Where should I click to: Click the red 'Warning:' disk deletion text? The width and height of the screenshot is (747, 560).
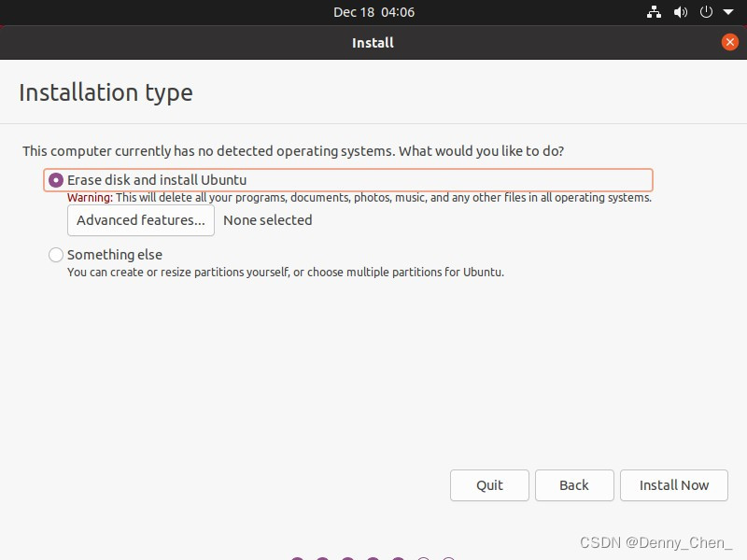[90, 198]
